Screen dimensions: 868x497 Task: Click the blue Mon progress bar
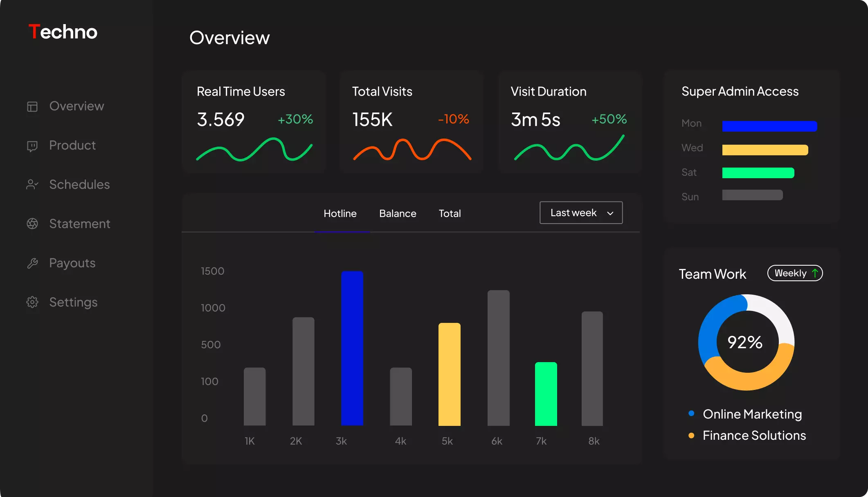(x=769, y=126)
